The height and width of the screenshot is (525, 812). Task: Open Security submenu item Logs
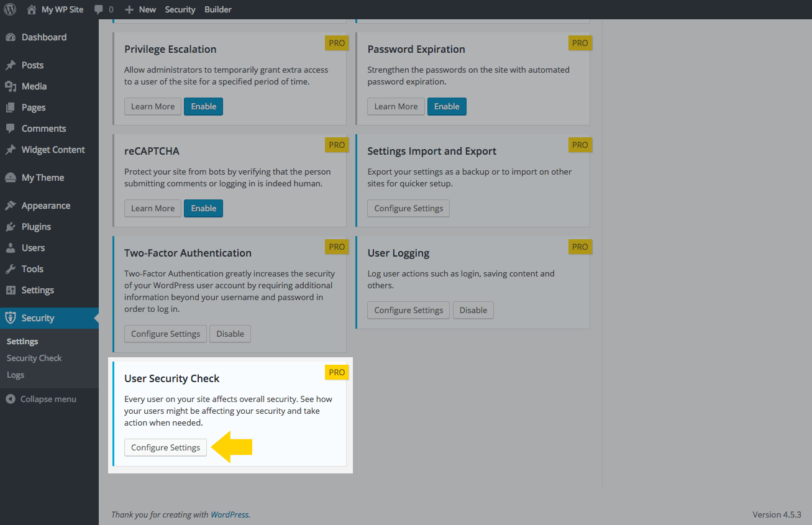pyautogui.click(x=16, y=375)
